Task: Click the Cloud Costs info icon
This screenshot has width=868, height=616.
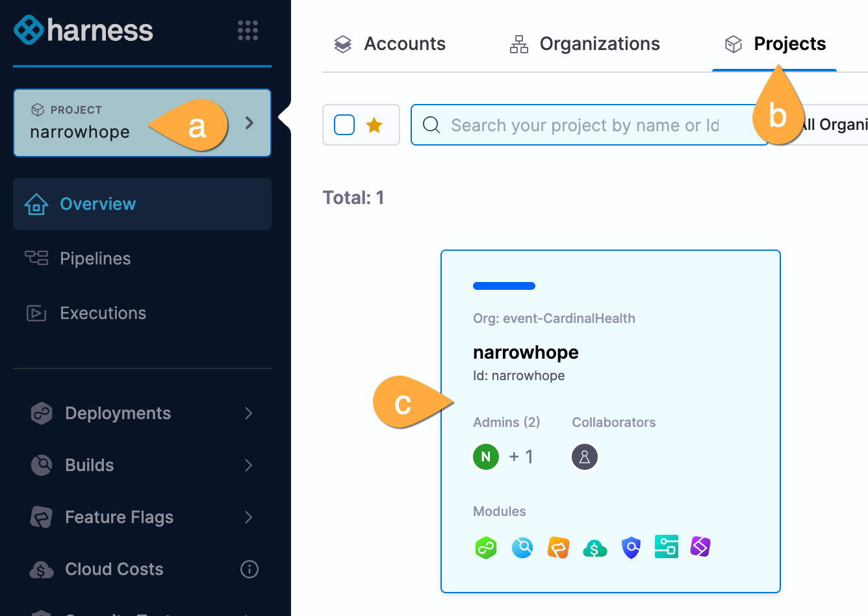Action: [x=249, y=569]
